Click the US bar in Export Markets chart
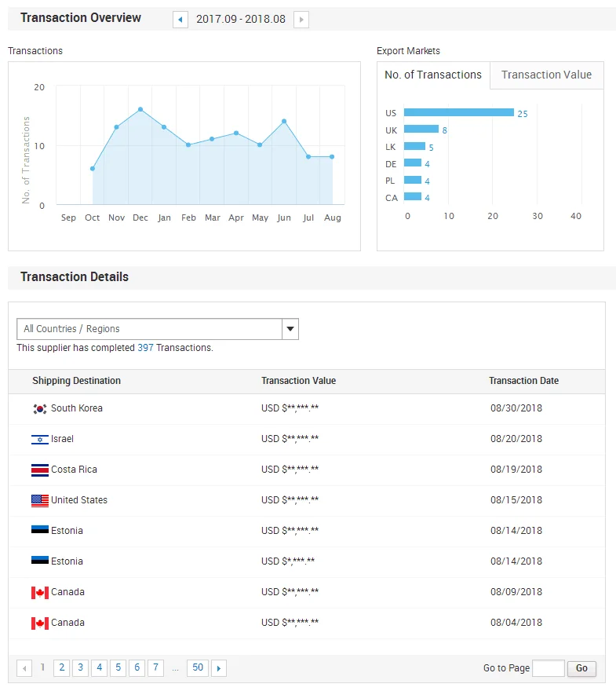The height and width of the screenshot is (691, 616). (x=458, y=112)
